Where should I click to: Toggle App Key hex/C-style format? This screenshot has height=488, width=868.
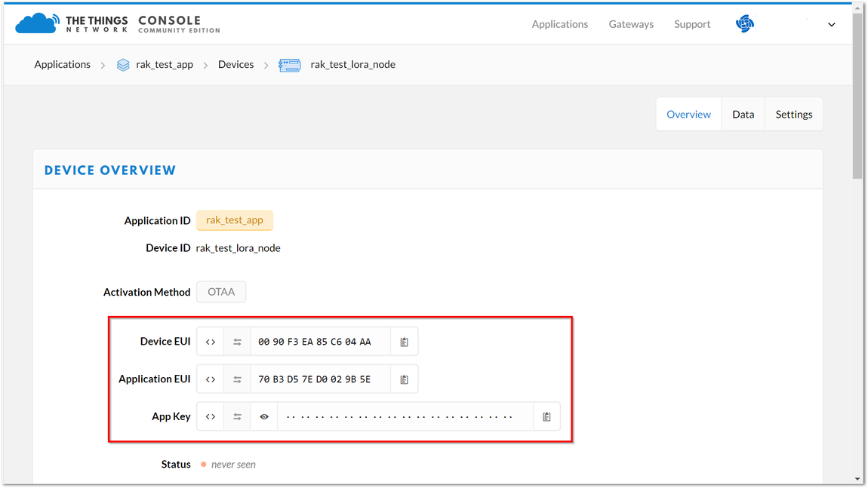(211, 416)
